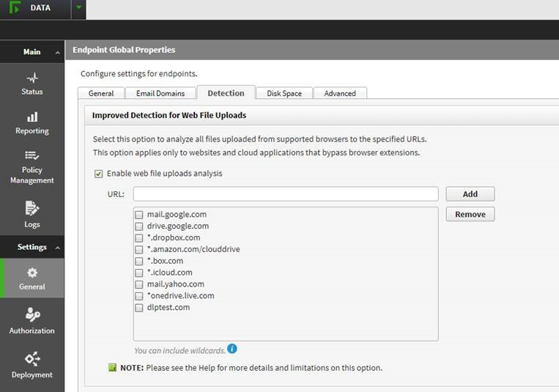Tick the dlptest.com checkbox

(x=139, y=308)
